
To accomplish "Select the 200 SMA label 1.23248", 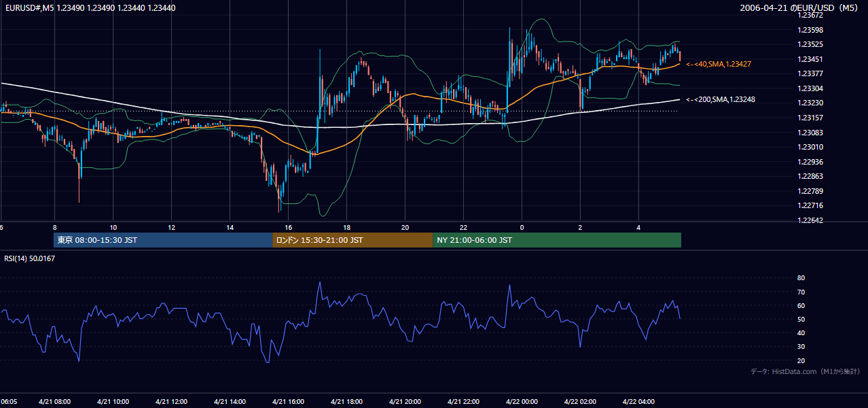I will pyautogui.click(x=721, y=100).
